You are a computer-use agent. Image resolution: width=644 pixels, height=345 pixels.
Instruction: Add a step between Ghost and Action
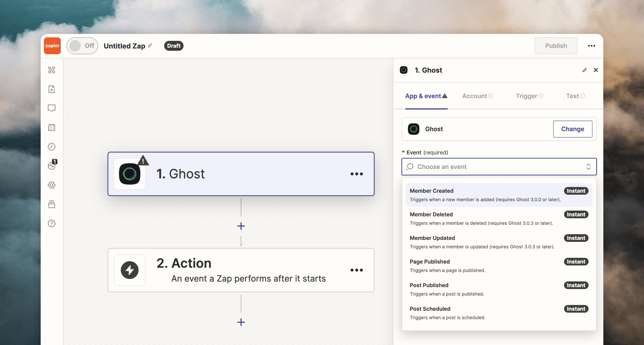tap(241, 226)
